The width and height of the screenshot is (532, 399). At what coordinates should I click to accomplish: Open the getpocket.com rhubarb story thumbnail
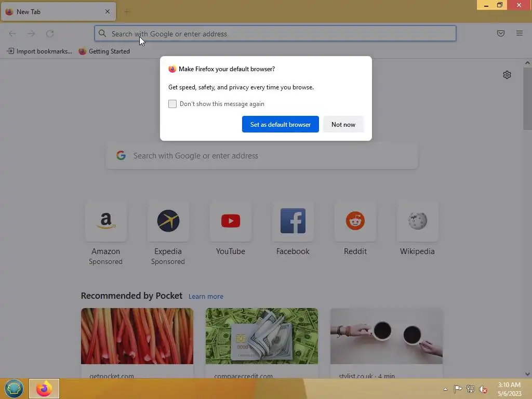pos(137,336)
